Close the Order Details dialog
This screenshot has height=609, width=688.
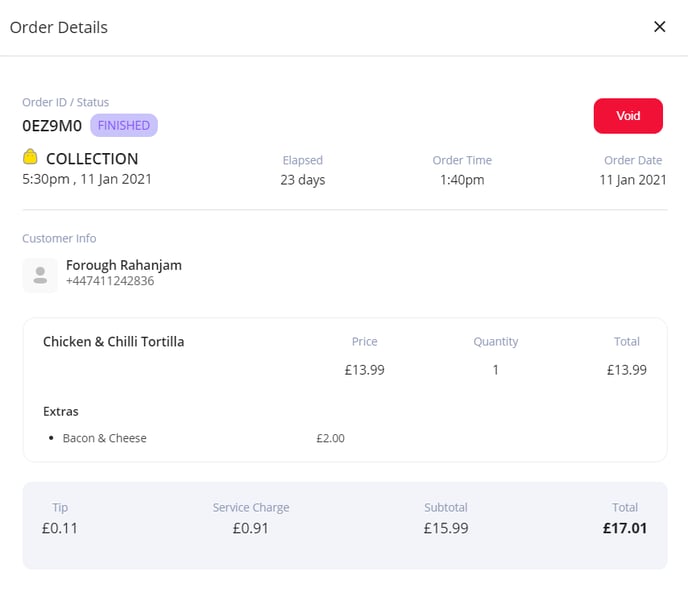click(659, 27)
